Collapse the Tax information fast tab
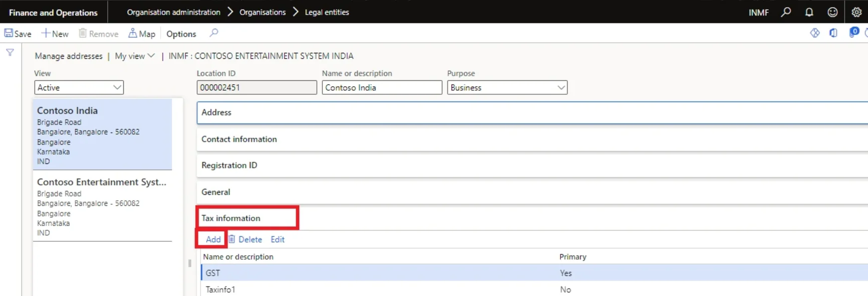Image resolution: width=868 pixels, height=296 pixels. tap(532, 218)
